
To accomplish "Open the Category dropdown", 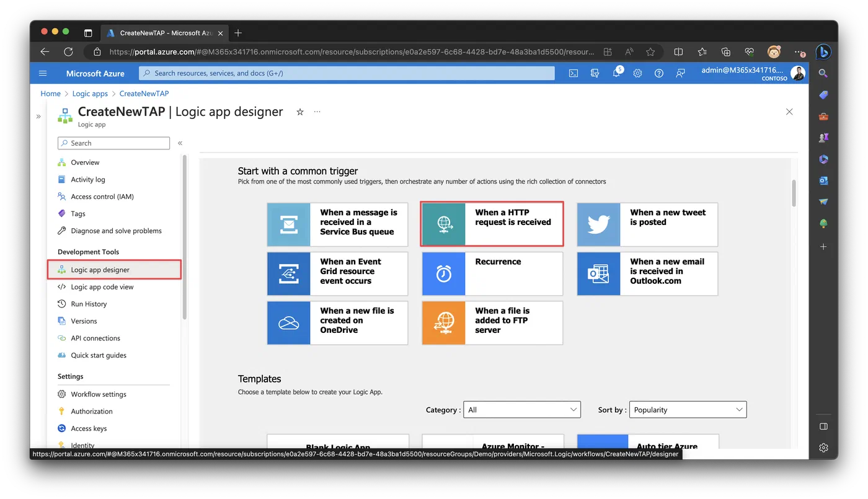I will tap(522, 410).
